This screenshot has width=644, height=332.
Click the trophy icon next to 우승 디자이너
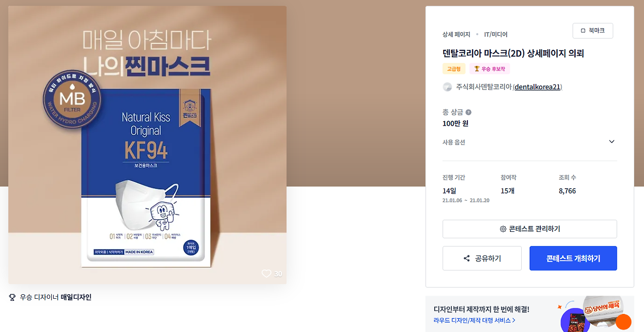pos(13,297)
